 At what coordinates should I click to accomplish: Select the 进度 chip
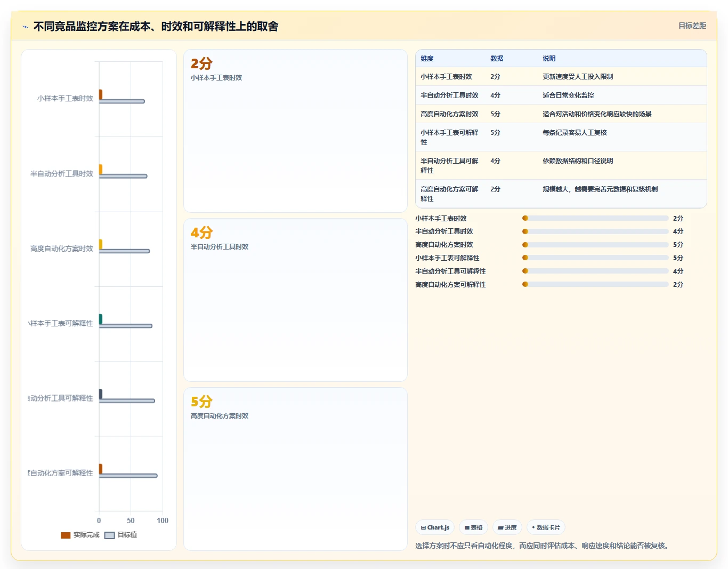click(x=507, y=527)
